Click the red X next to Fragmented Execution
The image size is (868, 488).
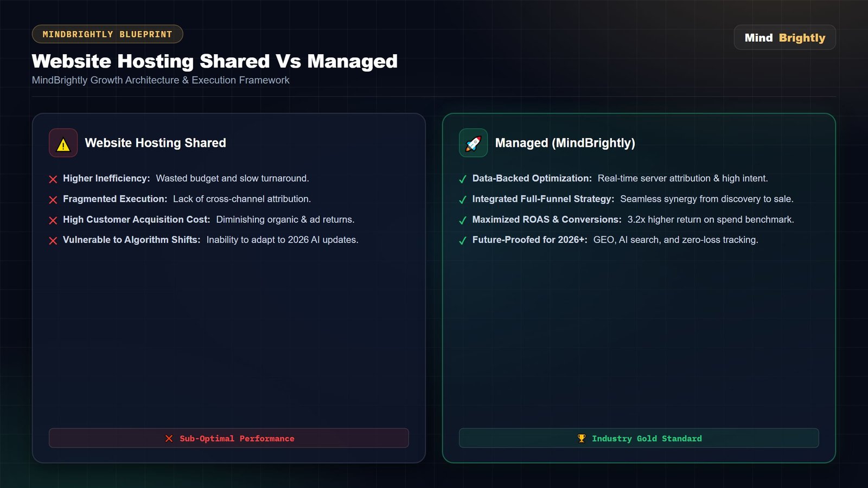[53, 200]
